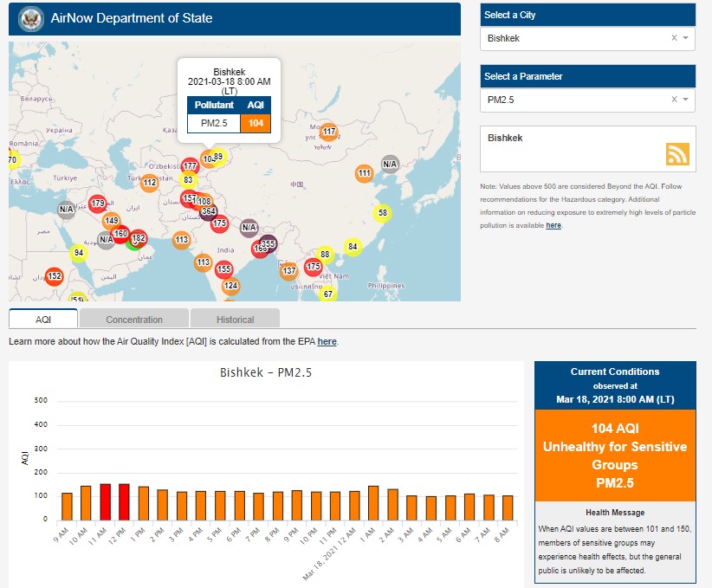Select the red map marker labeled 152

55,277
